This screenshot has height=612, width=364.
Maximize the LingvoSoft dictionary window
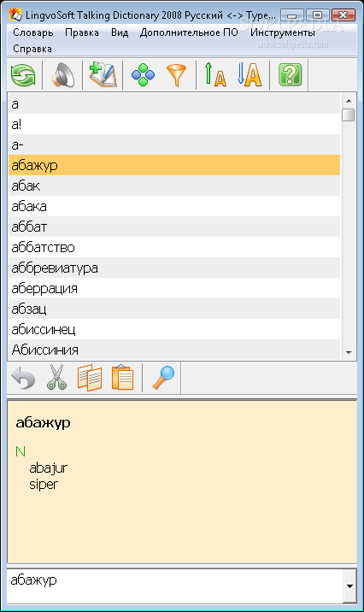coord(317,15)
